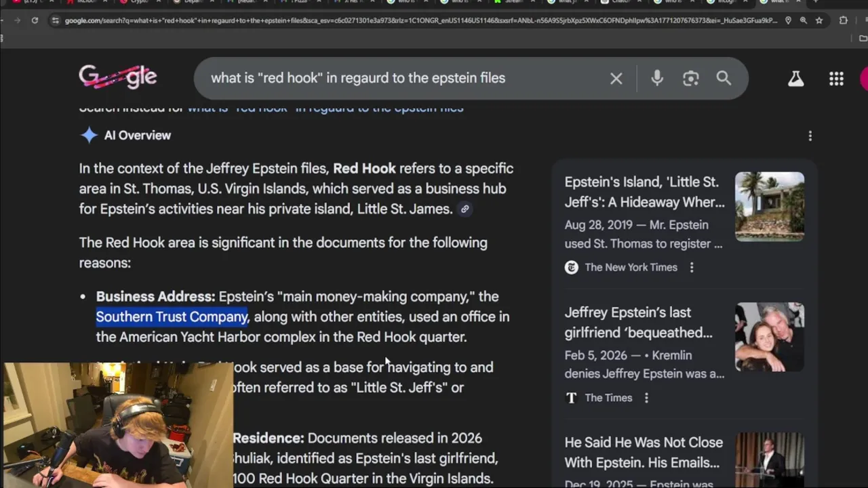This screenshot has height=488, width=868.
Task: Click the New York Times logo icon
Action: coord(571,267)
